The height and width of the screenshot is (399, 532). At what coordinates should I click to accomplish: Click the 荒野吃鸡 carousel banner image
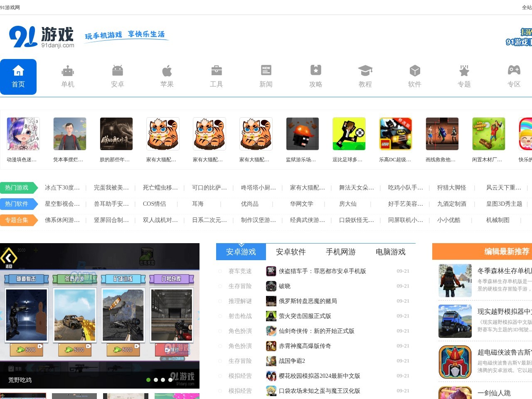point(100,316)
